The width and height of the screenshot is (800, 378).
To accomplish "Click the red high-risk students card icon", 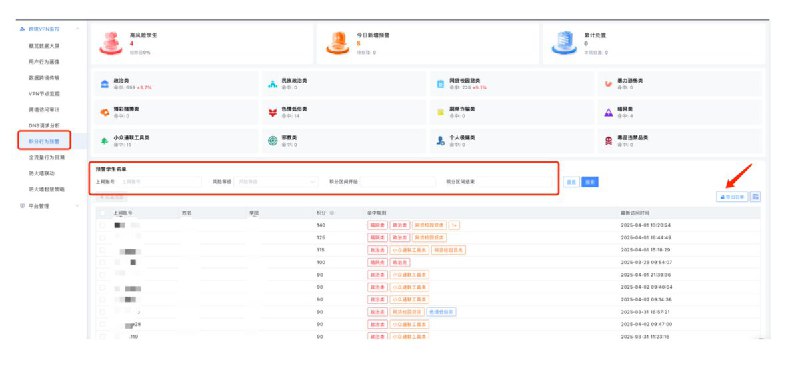I will [x=111, y=44].
